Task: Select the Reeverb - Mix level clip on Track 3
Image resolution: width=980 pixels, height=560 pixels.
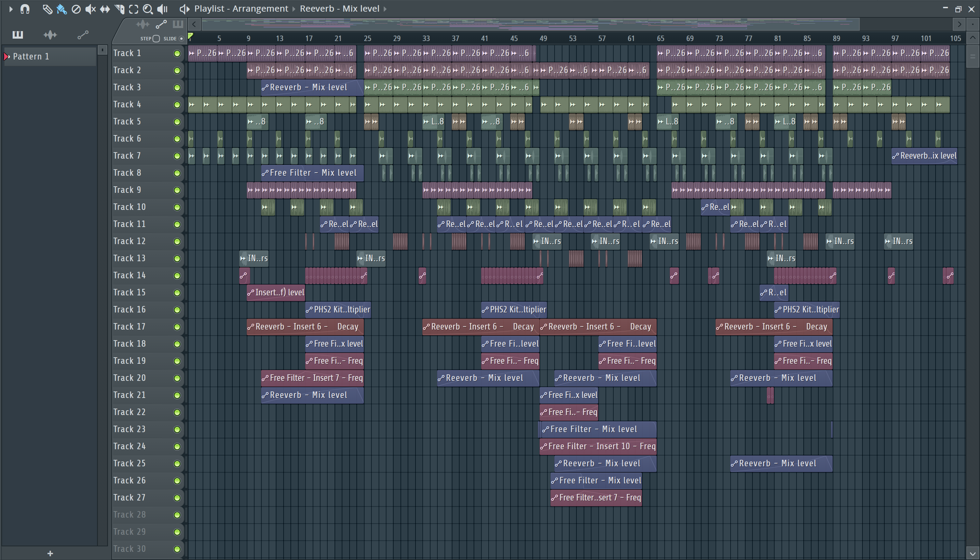Action: pyautogui.click(x=312, y=88)
